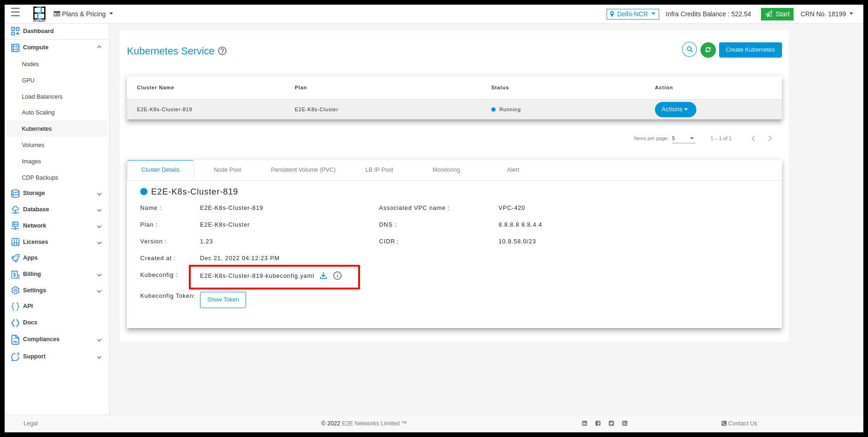Open Nodes in the Compute menu
This screenshot has width=868, height=437.
pos(30,64)
